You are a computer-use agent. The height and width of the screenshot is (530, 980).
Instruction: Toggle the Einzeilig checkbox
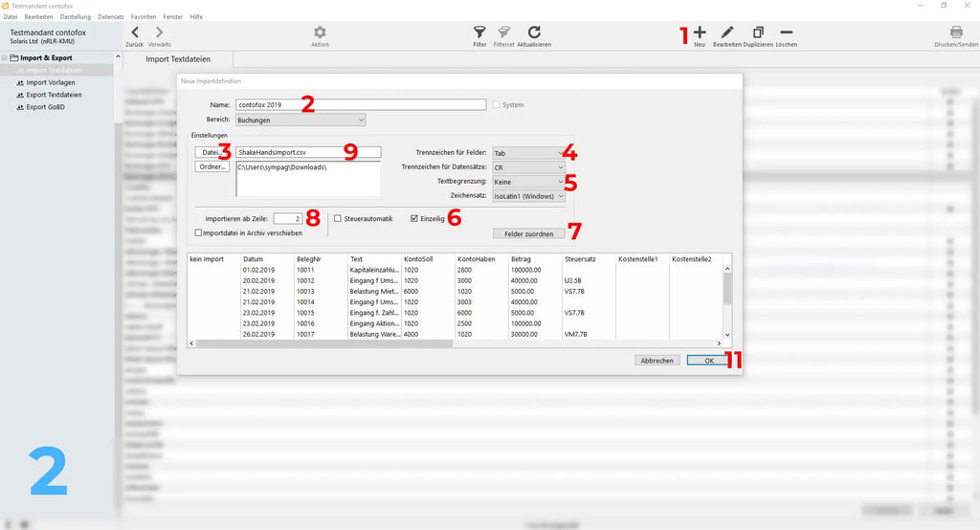414,218
